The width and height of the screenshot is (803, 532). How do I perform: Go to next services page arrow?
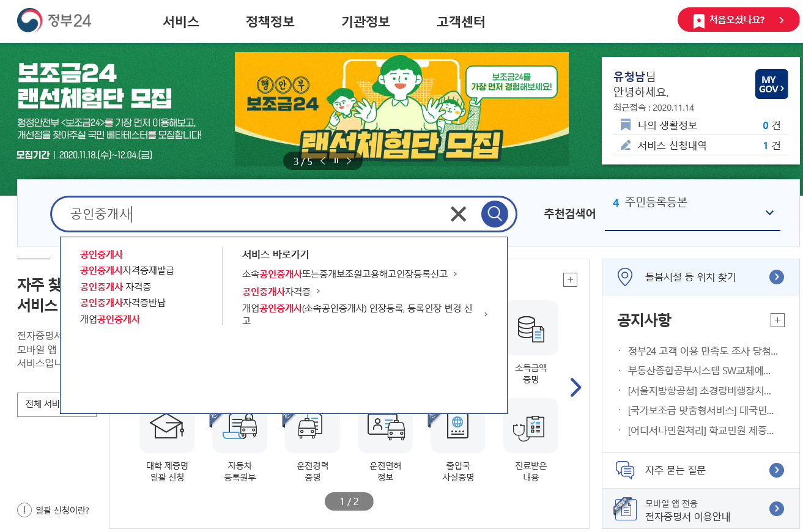click(x=575, y=387)
